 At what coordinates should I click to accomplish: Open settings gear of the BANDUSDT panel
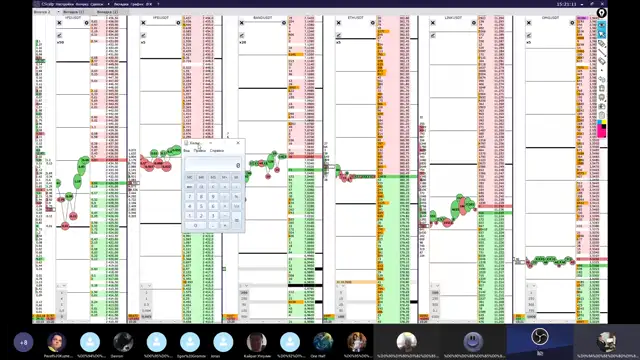pos(284,23)
